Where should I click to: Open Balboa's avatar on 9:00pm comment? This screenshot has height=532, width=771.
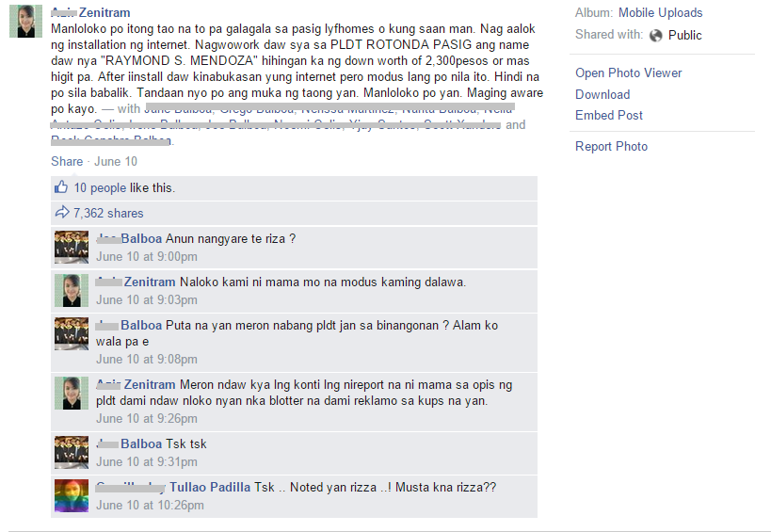point(72,247)
